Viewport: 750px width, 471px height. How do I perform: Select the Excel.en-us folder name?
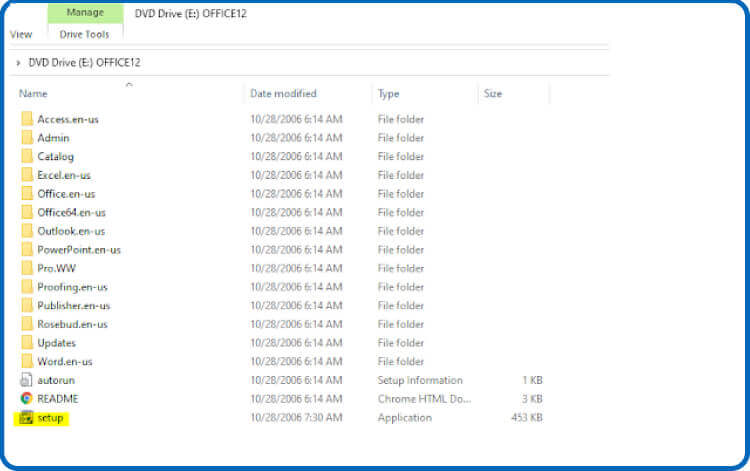[x=64, y=175]
